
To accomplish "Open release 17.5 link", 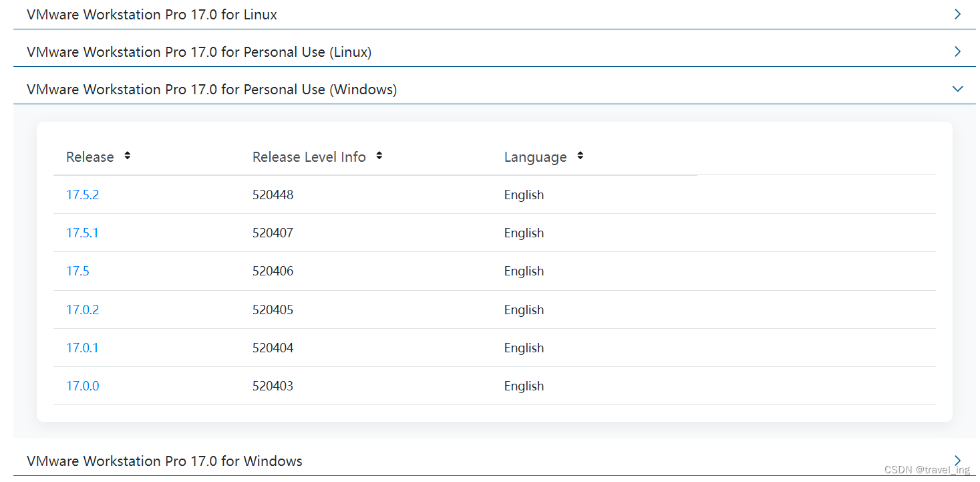I will [77, 271].
